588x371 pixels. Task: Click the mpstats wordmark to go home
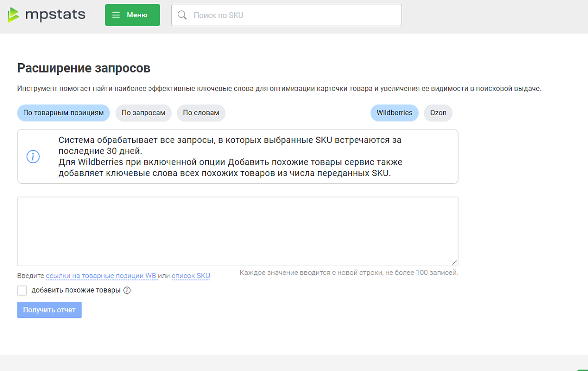56,14
